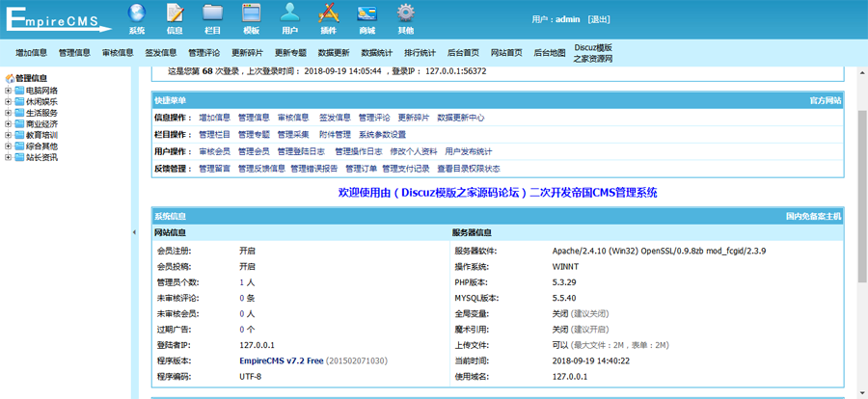Click 查看目录权限状态 in quick menu

469,169
